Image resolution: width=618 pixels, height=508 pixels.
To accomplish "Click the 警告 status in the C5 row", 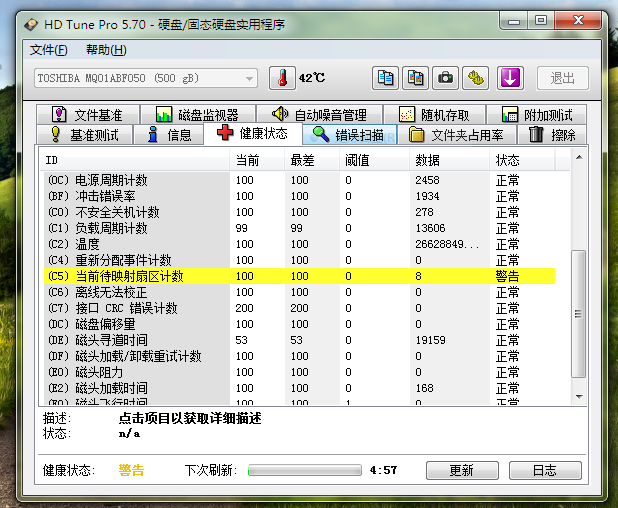I will [x=507, y=276].
